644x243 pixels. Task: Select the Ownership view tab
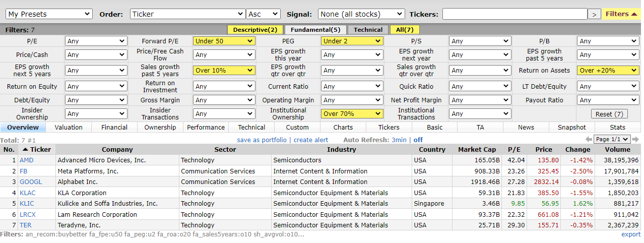(160, 128)
